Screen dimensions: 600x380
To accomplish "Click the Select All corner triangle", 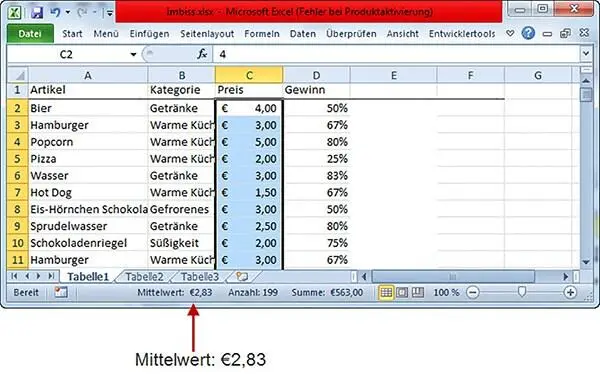I will [18, 75].
